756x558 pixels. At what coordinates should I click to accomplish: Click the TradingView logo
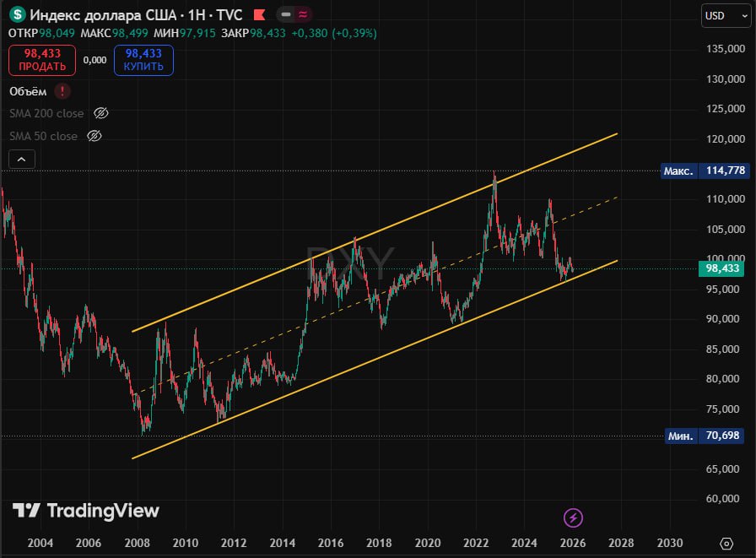tap(86, 510)
